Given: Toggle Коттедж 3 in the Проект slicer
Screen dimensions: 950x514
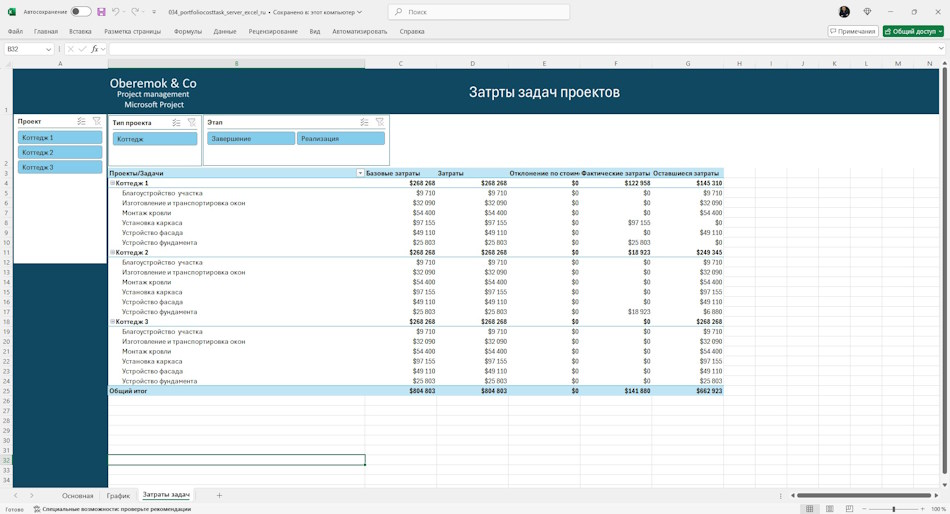Looking at the screenshot, I should (60, 167).
